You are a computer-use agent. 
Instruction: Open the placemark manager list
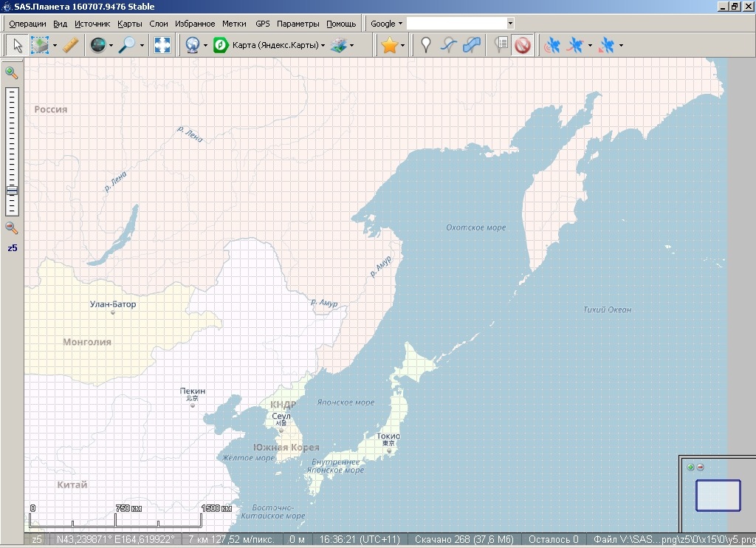[501, 46]
